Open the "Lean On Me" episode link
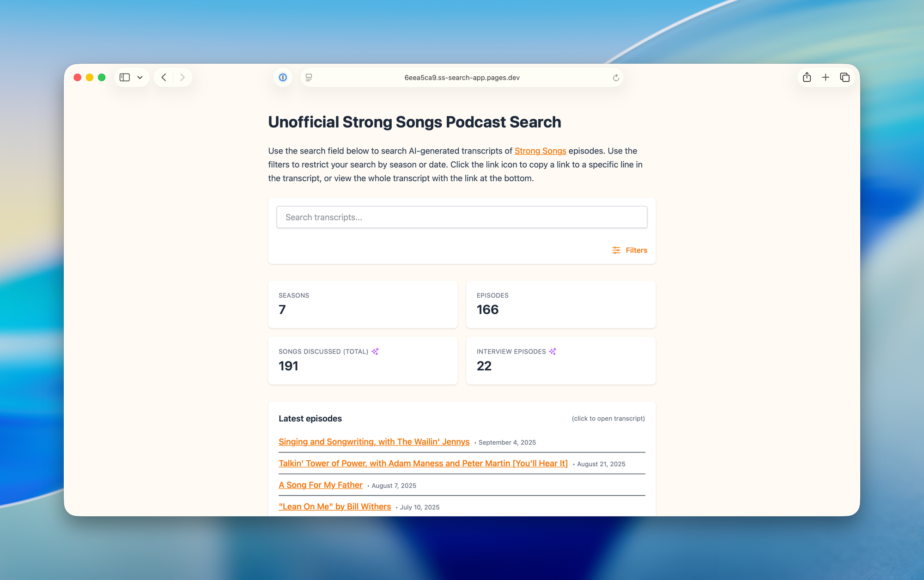 (334, 507)
